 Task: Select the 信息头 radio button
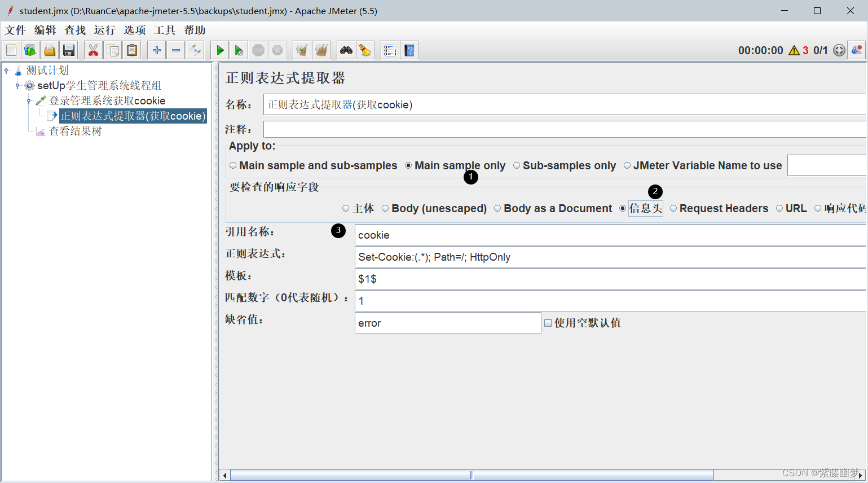click(623, 208)
